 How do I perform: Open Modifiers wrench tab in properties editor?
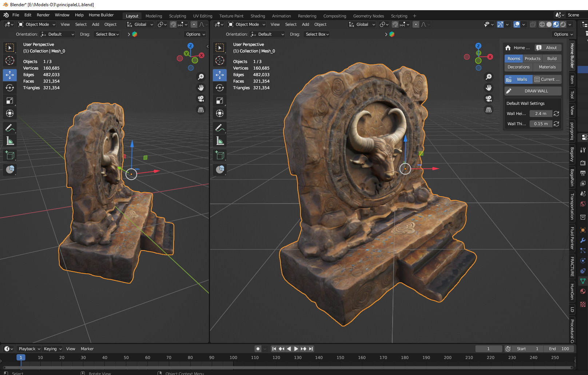583,240
